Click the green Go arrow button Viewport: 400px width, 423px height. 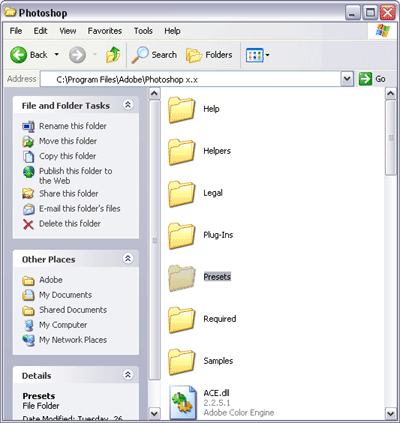pyautogui.click(x=365, y=79)
